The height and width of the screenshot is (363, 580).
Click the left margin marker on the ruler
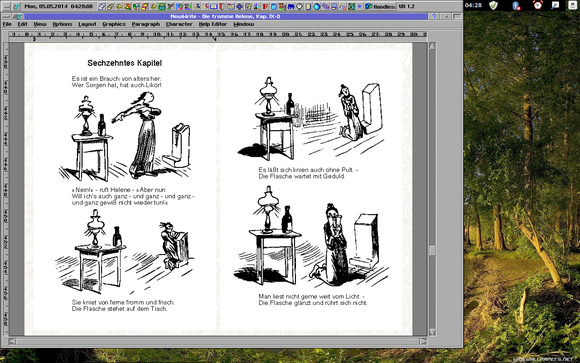[34, 39]
